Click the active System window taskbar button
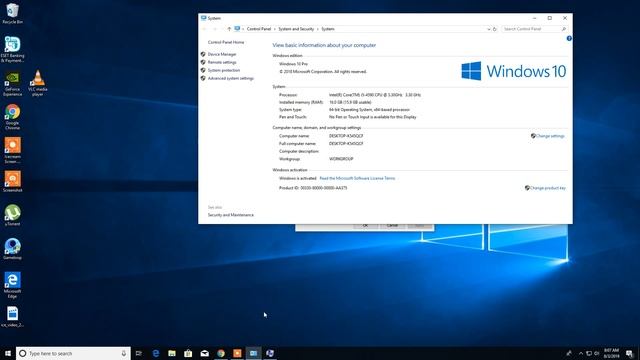 click(x=253, y=353)
